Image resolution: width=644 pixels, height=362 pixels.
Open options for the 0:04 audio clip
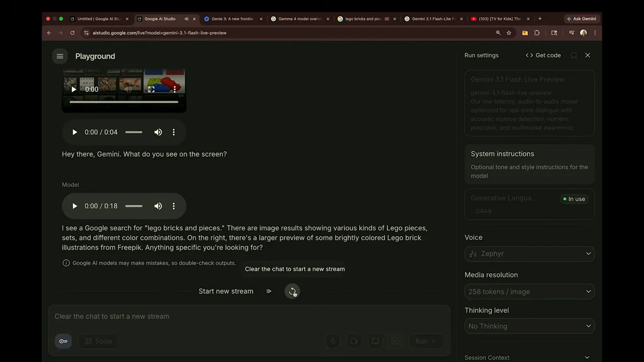pyautogui.click(x=174, y=132)
